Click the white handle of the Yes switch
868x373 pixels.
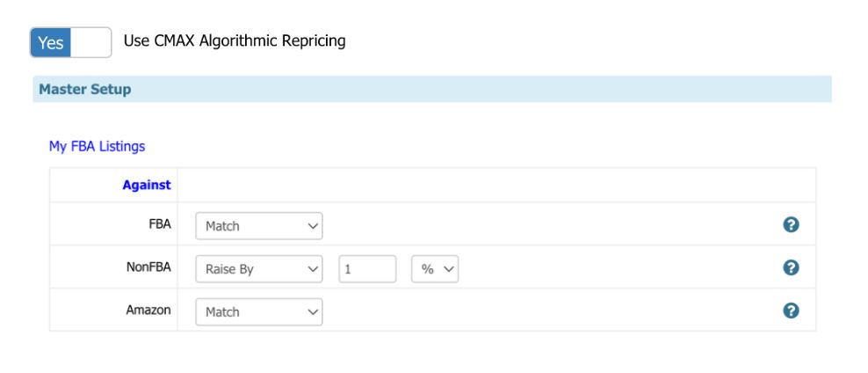pyautogui.click(x=91, y=42)
